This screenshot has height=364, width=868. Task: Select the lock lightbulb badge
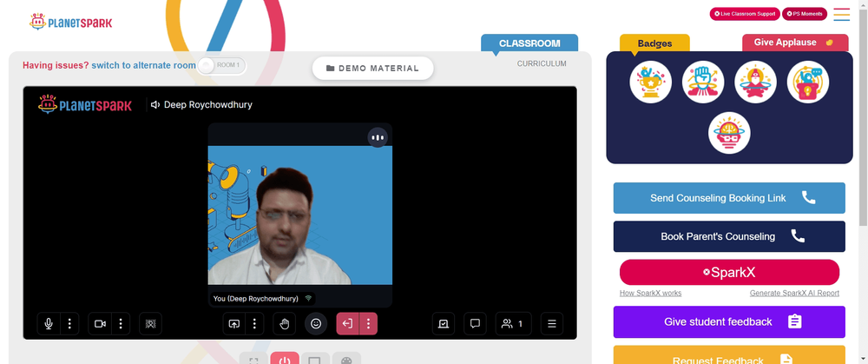point(807,82)
